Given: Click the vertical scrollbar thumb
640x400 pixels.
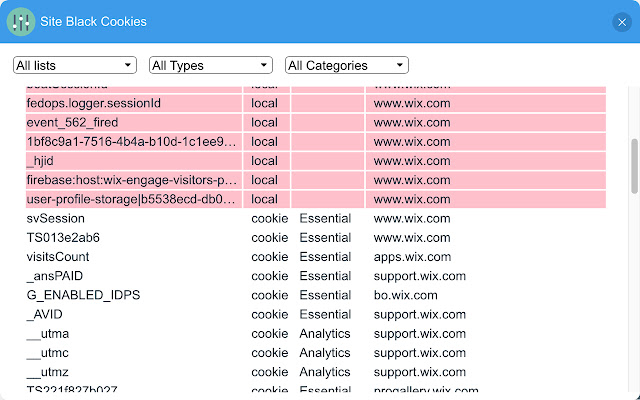Looking at the screenshot, I should (633, 165).
